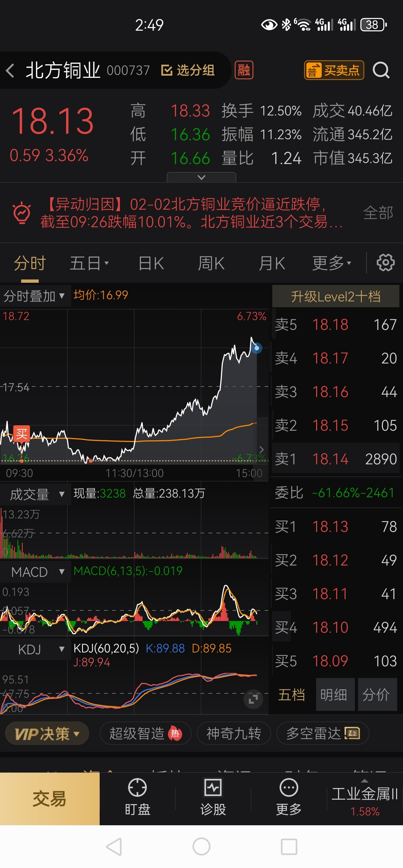Tap the blue current price dot on chart

[257, 348]
